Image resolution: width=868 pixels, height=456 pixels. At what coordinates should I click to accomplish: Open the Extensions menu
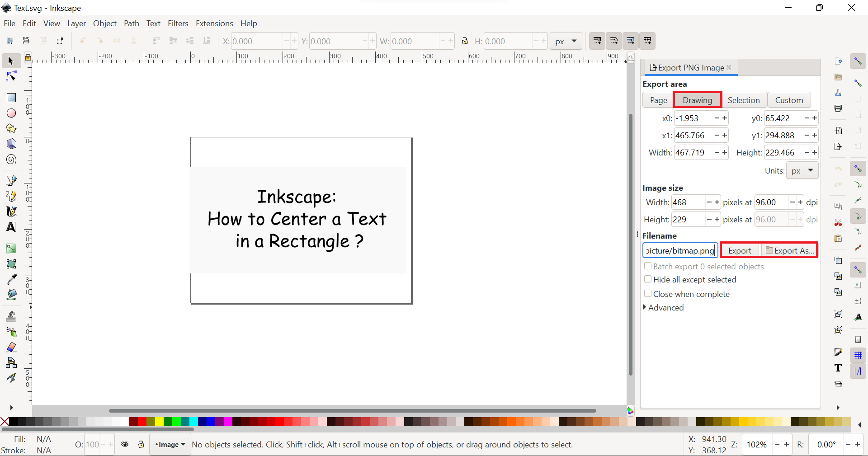click(214, 24)
